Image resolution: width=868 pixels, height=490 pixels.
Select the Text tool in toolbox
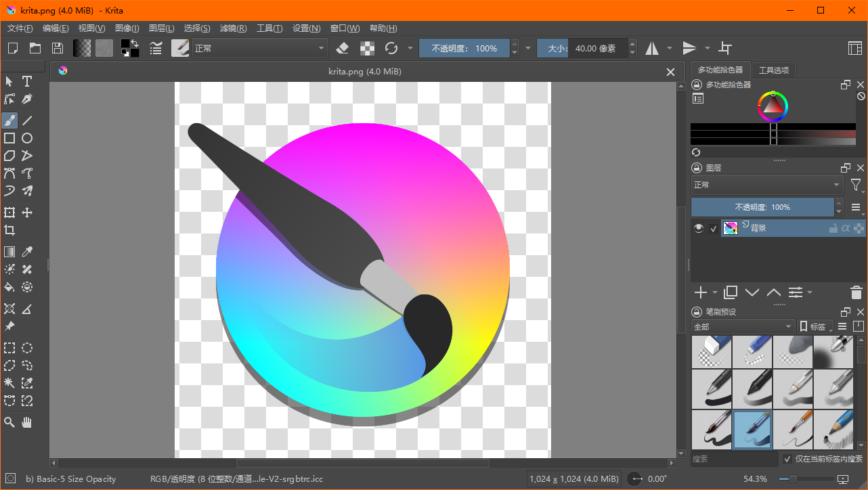tap(27, 82)
